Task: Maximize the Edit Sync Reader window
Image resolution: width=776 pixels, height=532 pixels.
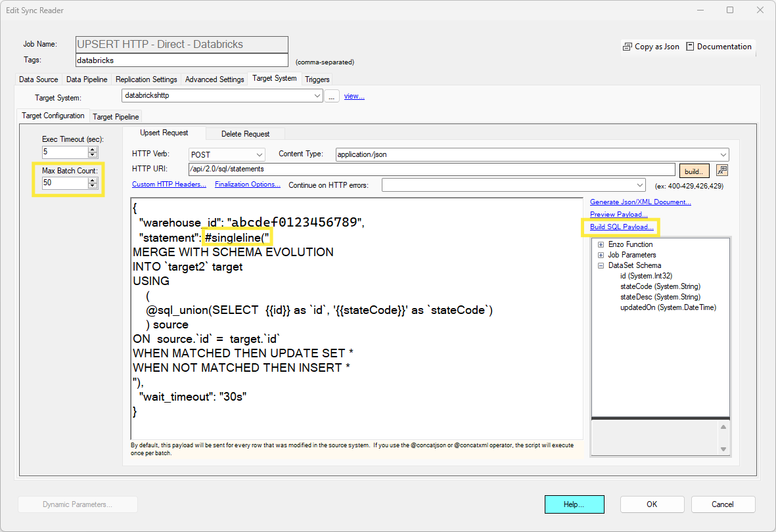Action: [x=730, y=10]
